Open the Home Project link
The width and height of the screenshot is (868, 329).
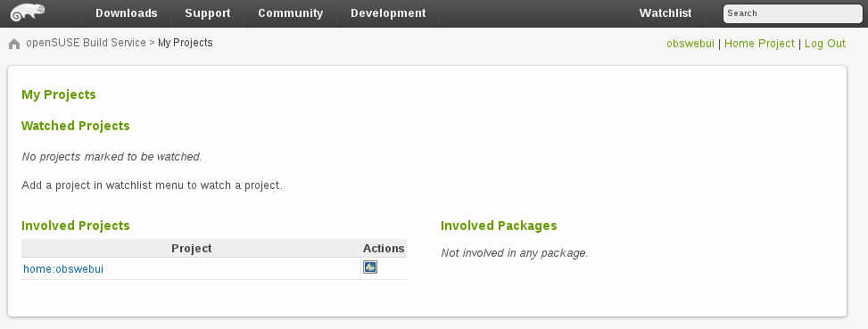(759, 44)
